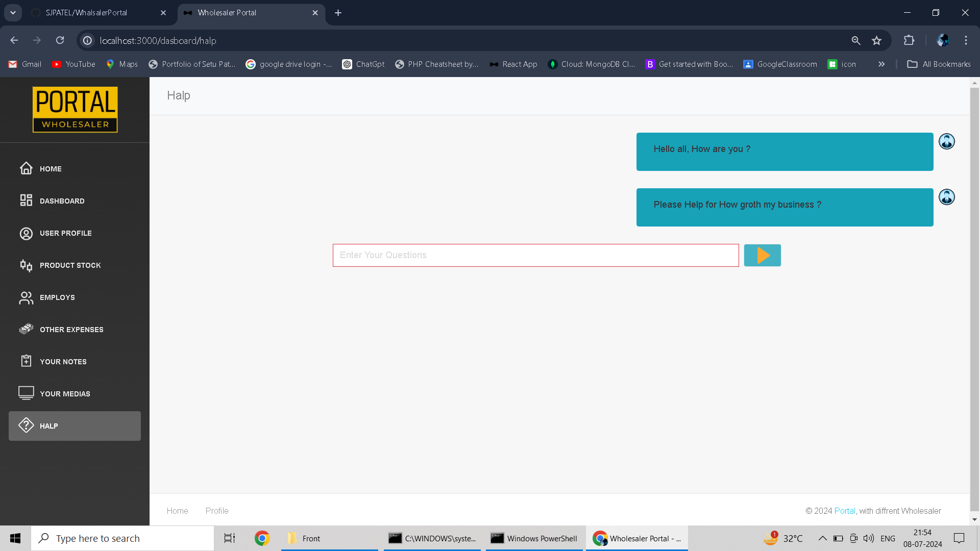Focus the Enter Your Questions field
980x551 pixels.
click(535, 255)
